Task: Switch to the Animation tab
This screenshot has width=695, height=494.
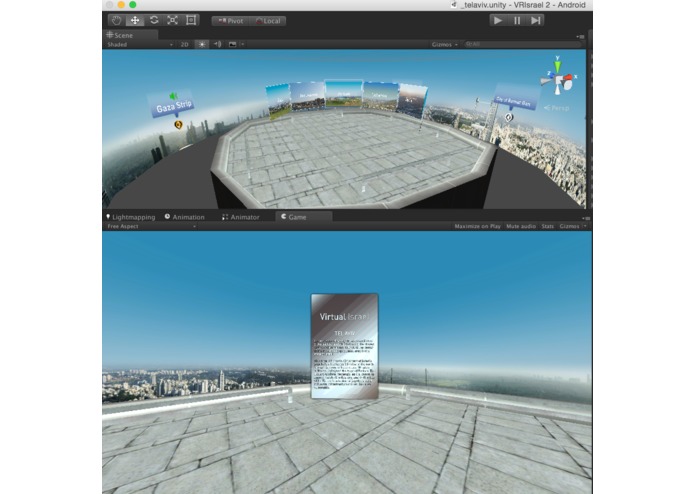Action: (185, 217)
